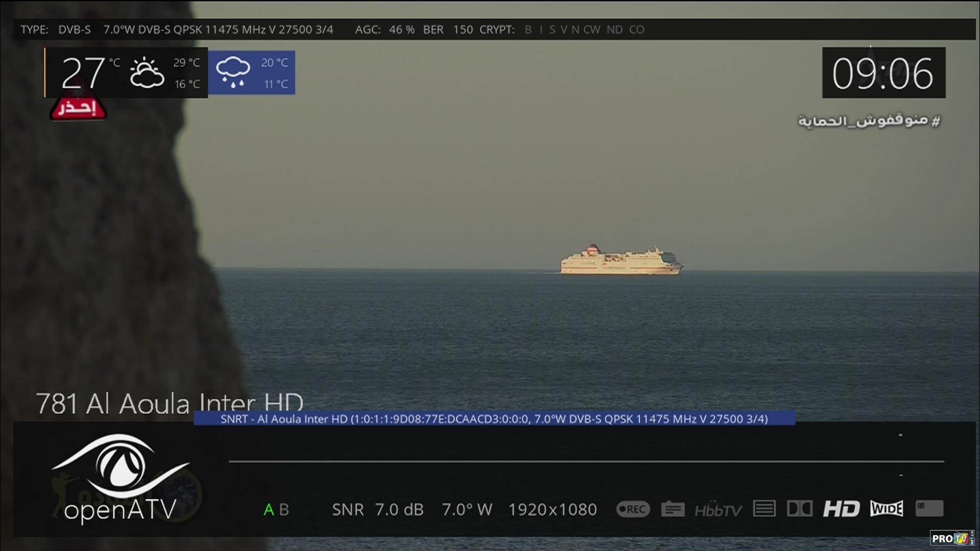Click the SNRT Al Aoula service reference bar
The image size is (980, 551).
[x=494, y=419]
